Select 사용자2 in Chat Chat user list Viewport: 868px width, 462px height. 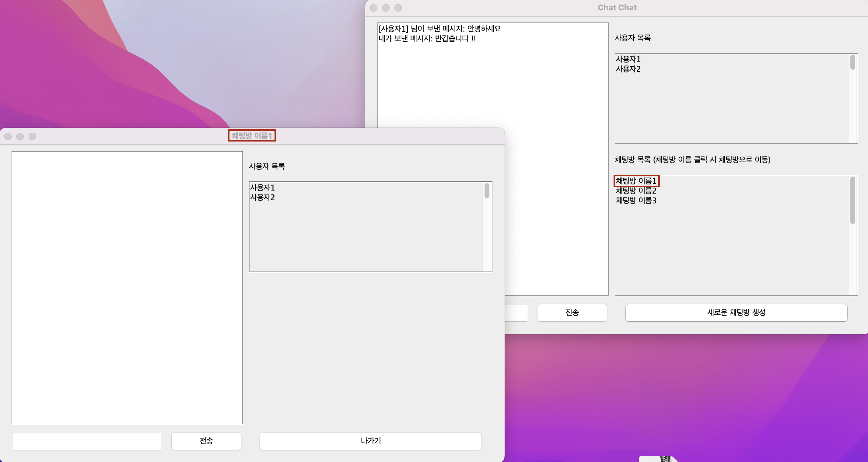coord(628,69)
